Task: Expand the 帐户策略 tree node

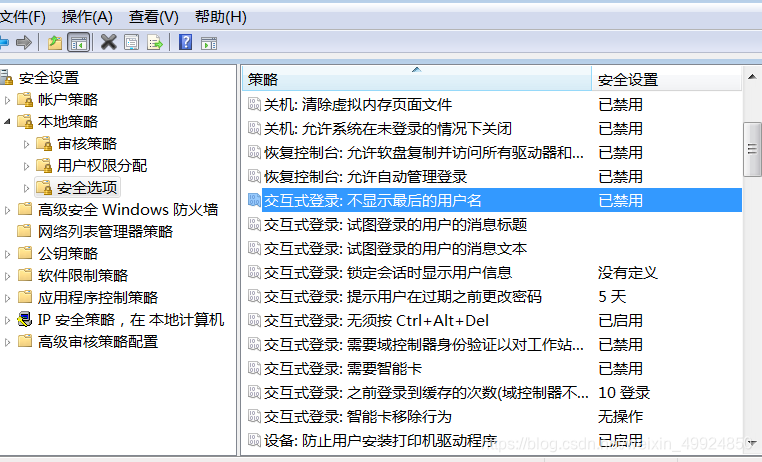Action: pyautogui.click(x=7, y=100)
